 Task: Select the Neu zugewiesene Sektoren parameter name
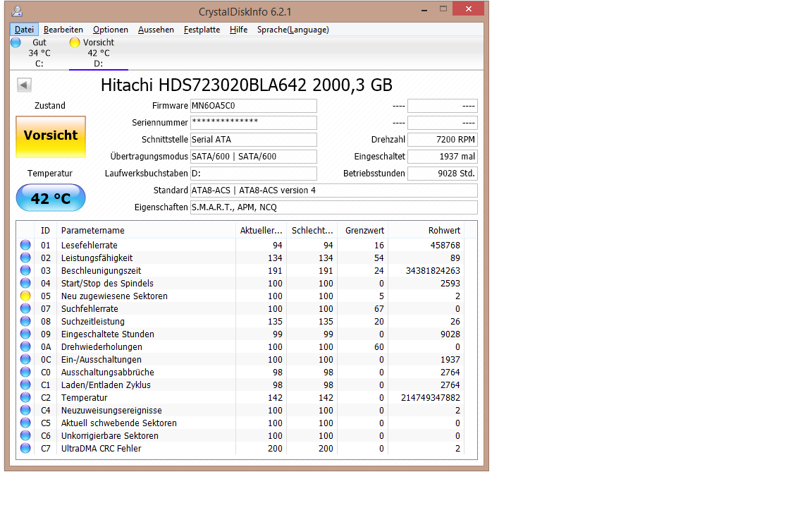point(114,296)
